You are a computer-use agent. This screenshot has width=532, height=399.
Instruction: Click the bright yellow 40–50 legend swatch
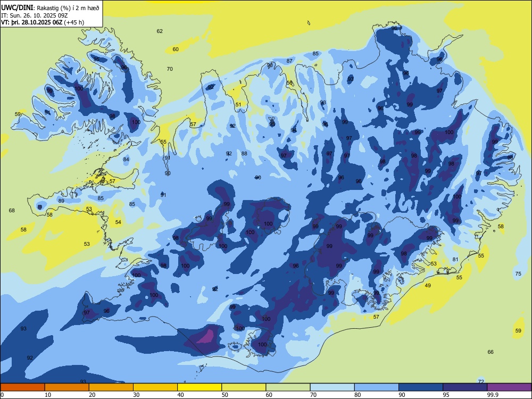(x=199, y=387)
